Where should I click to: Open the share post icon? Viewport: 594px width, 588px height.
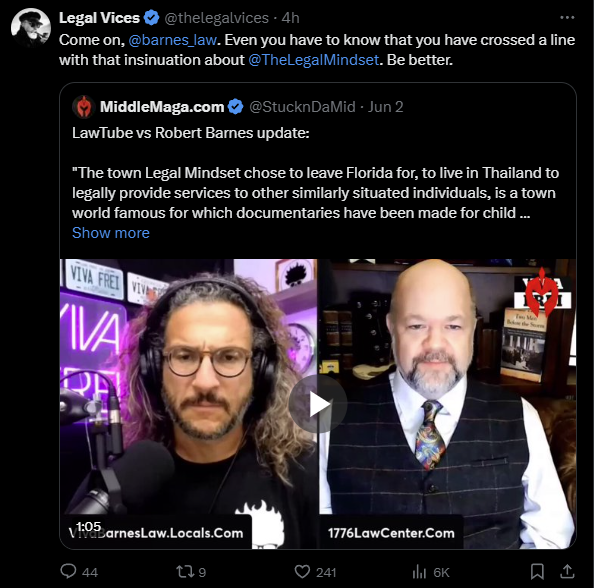pos(567,571)
